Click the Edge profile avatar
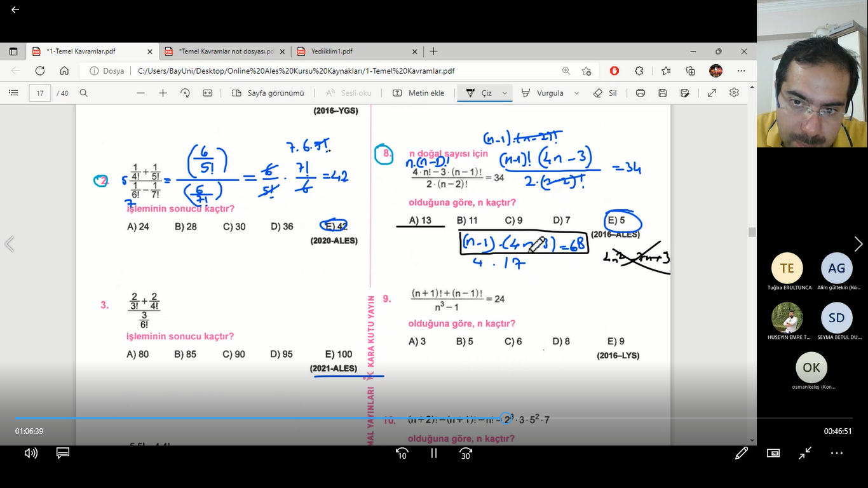868x488 pixels. (x=716, y=71)
